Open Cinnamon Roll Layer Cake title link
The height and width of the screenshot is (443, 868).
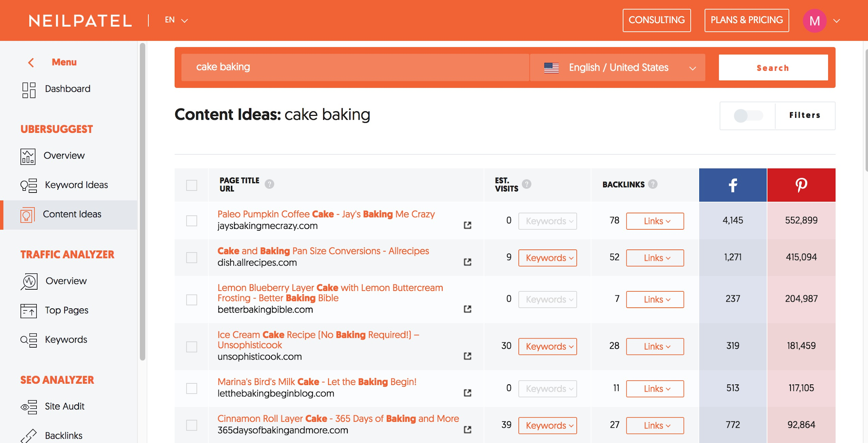[338, 419]
